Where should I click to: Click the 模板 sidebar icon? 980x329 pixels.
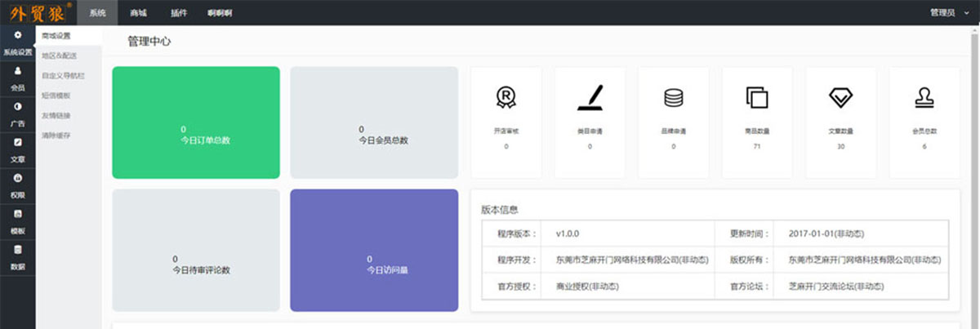pyautogui.click(x=17, y=214)
